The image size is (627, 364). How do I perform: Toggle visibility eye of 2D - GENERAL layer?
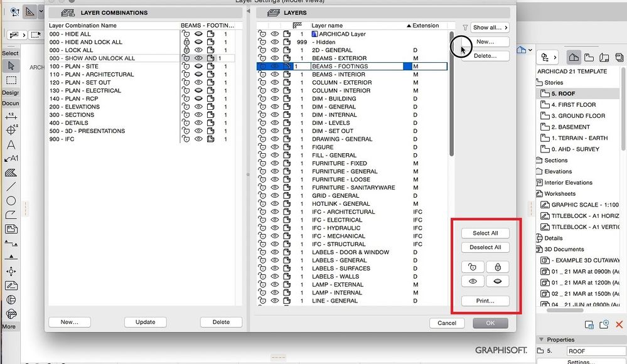point(275,50)
